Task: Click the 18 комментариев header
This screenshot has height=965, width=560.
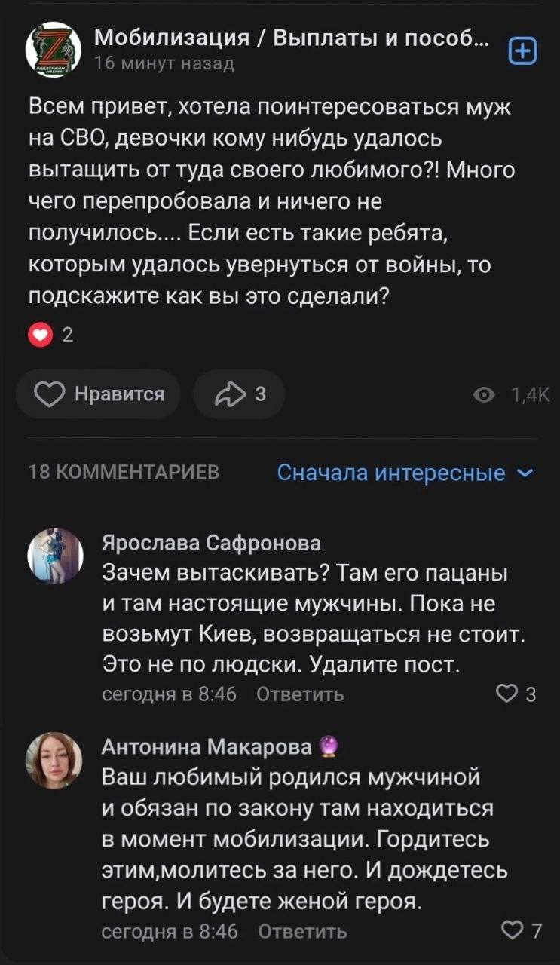Action: (124, 473)
